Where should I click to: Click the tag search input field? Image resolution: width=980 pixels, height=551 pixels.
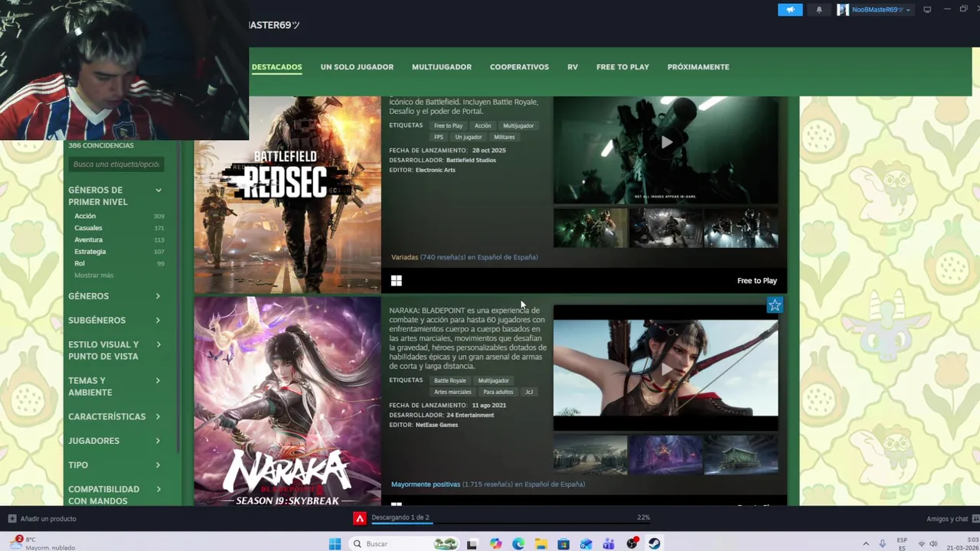116,165
